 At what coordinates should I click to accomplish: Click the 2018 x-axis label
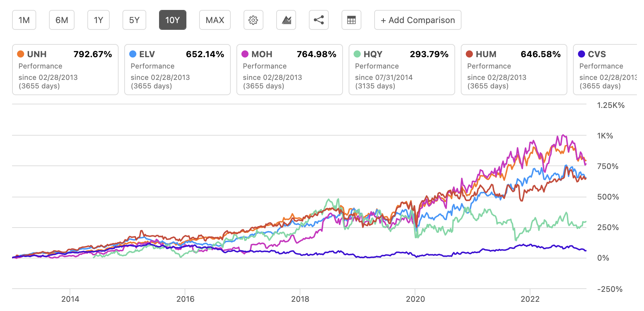tap(300, 299)
